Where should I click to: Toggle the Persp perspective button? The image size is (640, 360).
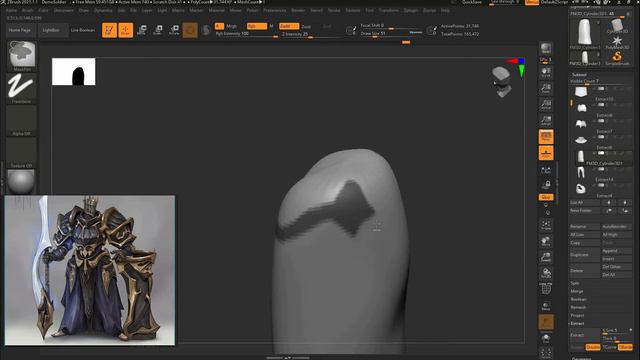coord(546,137)
